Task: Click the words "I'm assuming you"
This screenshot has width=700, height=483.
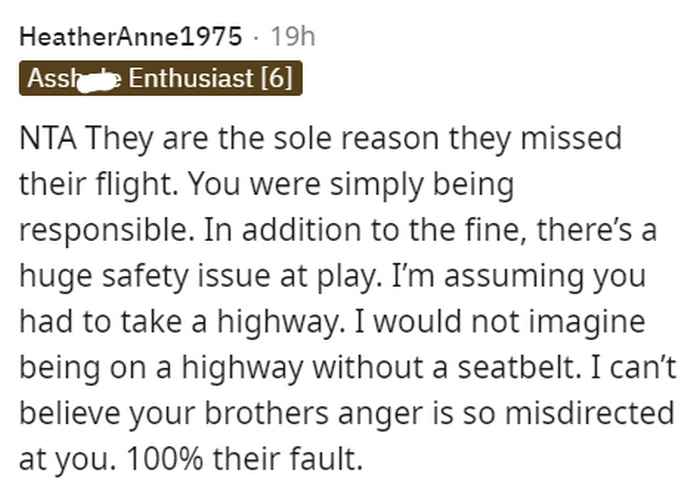Action: coord(518,276)
